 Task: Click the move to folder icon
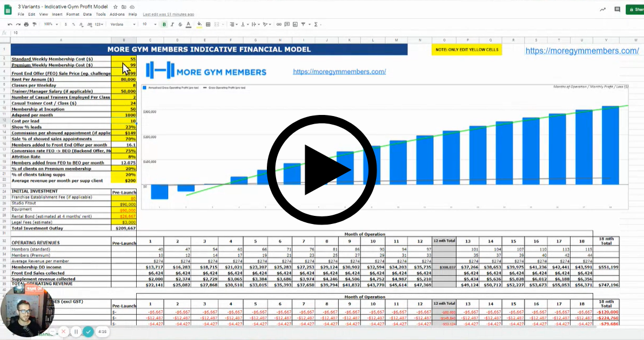(x=124, y=7)
